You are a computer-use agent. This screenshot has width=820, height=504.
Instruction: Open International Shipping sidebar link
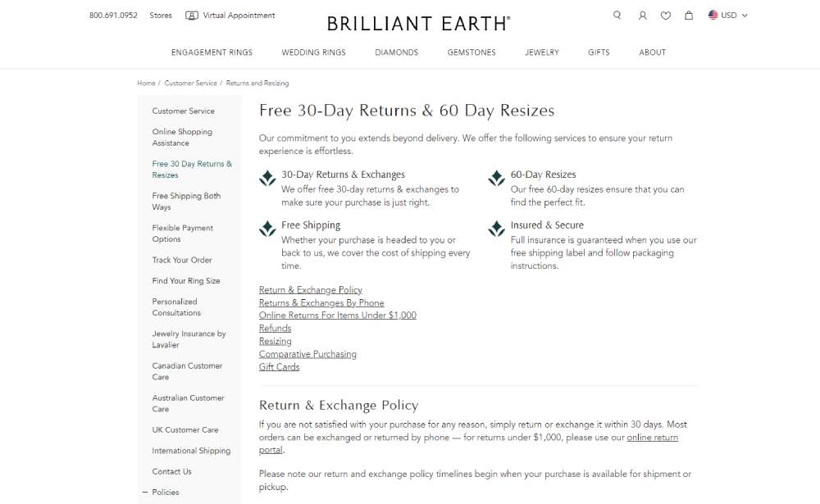coord(191,451)
